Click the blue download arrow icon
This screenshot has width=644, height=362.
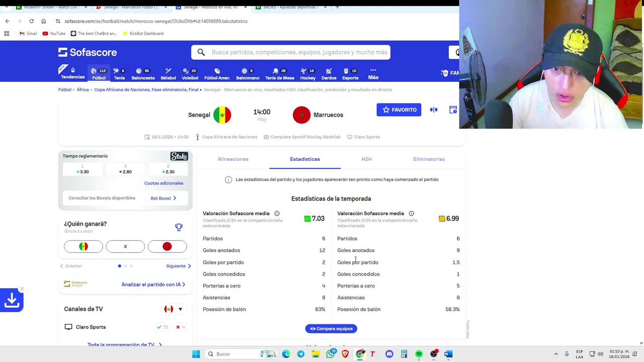coord(12,300)
